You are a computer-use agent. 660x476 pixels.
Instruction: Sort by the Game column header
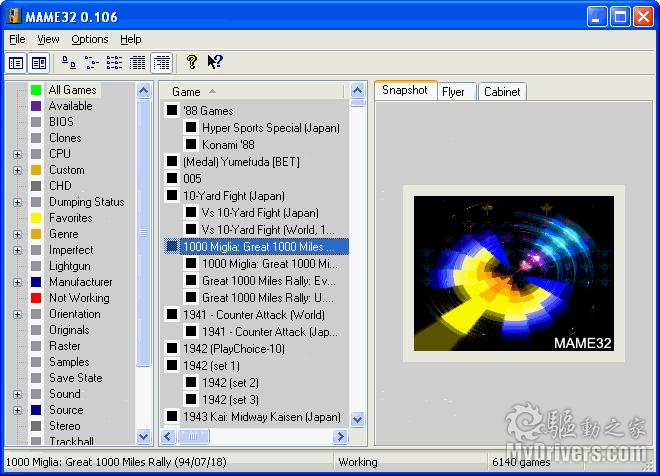[x=253, y=92]
